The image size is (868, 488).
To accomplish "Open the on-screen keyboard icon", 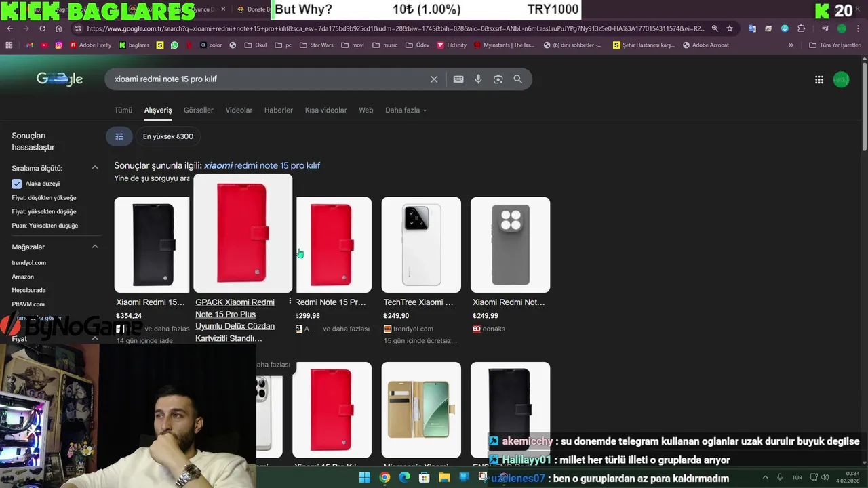I will (x=458, y=79).
